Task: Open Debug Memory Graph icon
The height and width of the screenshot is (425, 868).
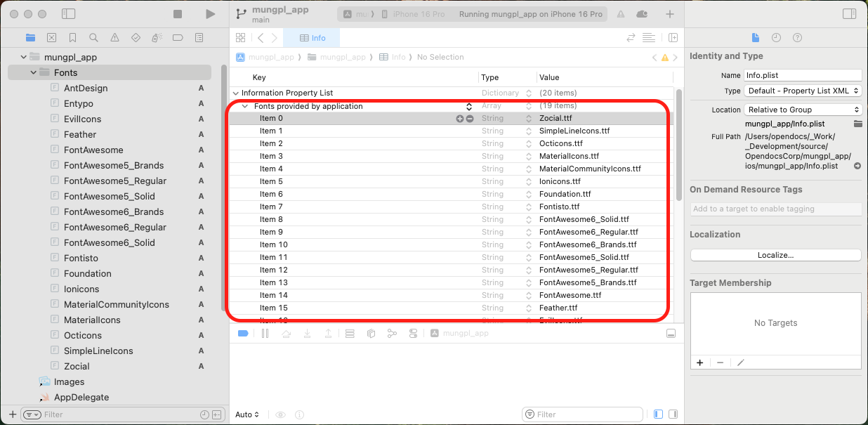Action: pyautogui.click(x=392, y=334)
